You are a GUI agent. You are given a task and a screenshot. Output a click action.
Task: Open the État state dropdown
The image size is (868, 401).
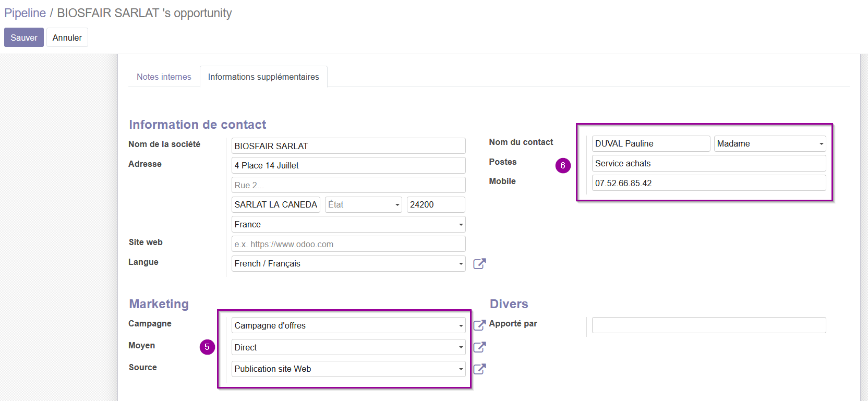pos(364,205)
